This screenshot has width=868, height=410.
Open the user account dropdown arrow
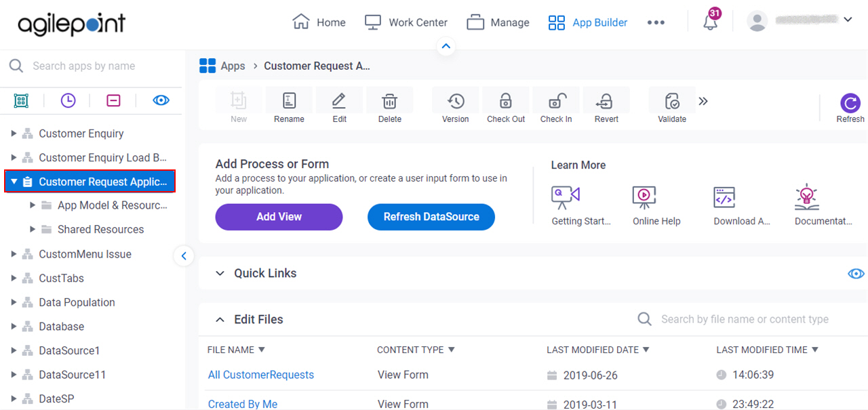[848, 20]
